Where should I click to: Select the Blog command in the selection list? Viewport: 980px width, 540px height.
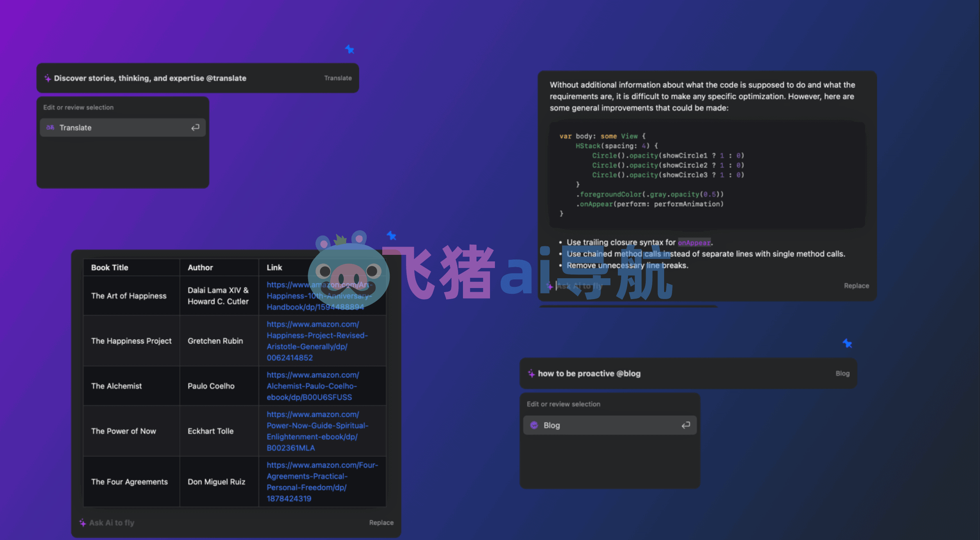click(x=610, y=425)
